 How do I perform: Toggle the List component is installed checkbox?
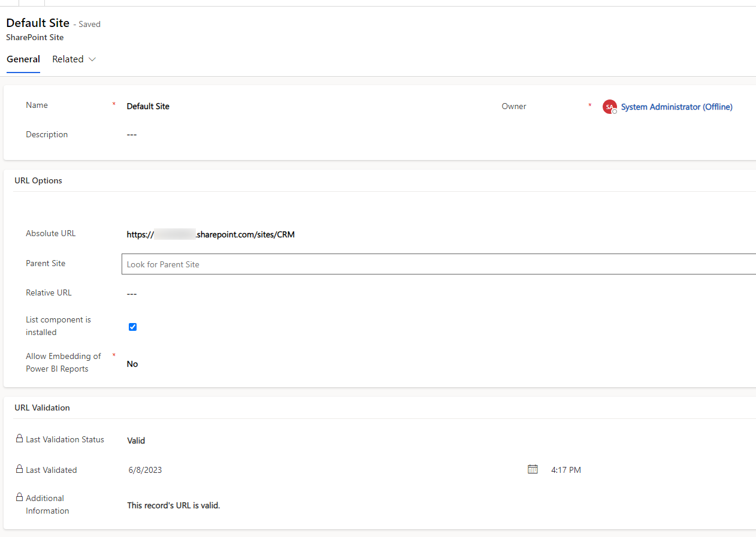[133, 327]
